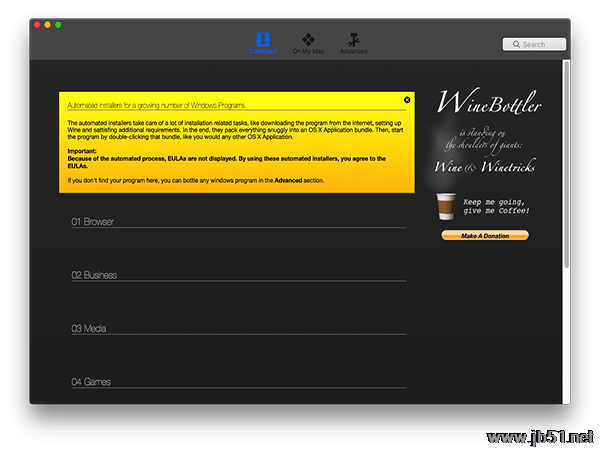Expand the 01 Browser category
Image resolution: width=600 pixels, height=450 pixels.
pos(238,222)
